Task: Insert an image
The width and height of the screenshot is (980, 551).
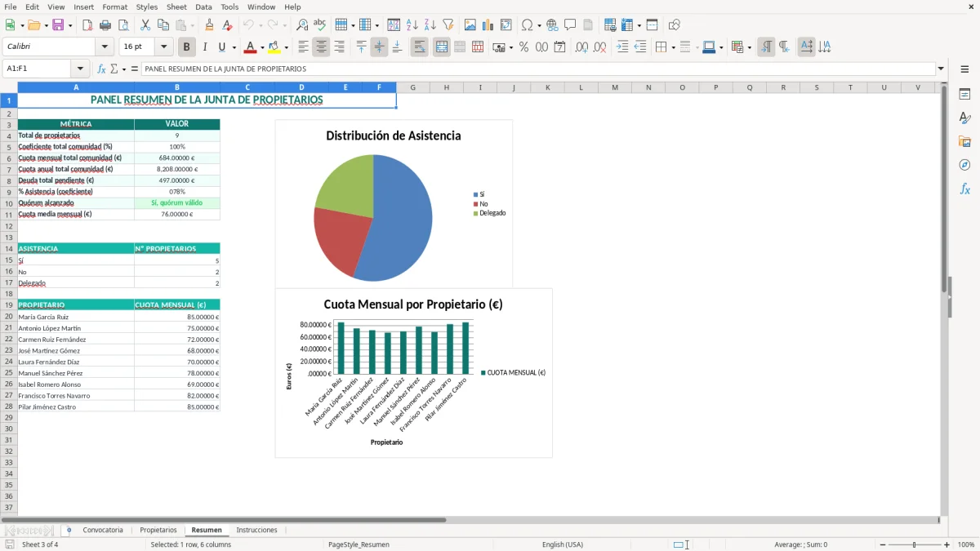Action: pos(470,25)
